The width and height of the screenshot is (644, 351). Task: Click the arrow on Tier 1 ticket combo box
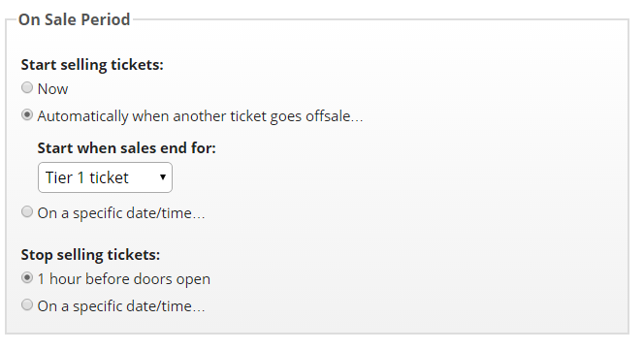[x=163, y=177]
